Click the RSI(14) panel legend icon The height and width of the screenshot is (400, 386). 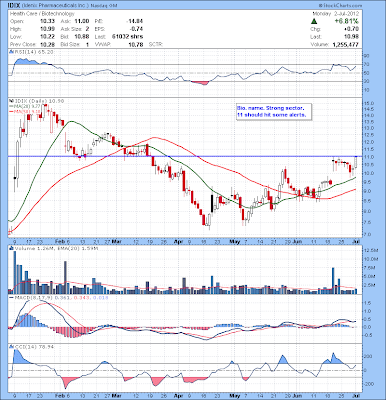(11, 52)
